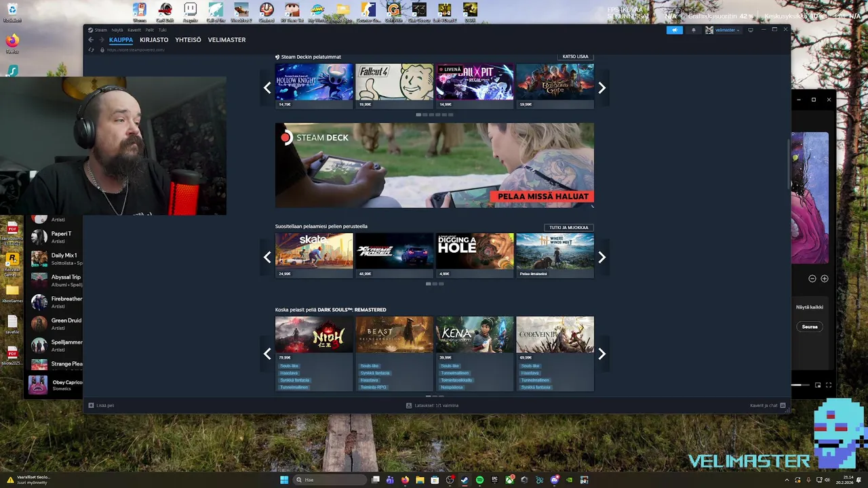Show previous Dark Souls similar games
This screenshot has width=868, height=488.
click(267, 354)
